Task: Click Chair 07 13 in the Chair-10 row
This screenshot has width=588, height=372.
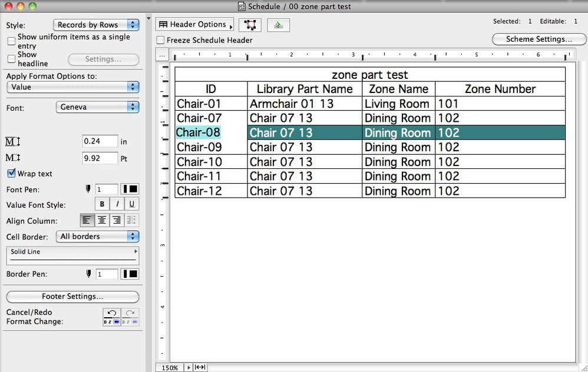Action: pos(305,162)
